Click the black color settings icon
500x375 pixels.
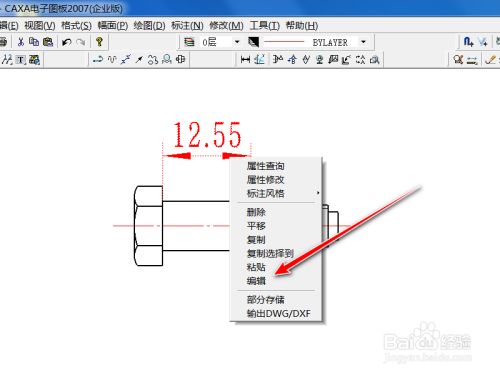tap(253, 42)
